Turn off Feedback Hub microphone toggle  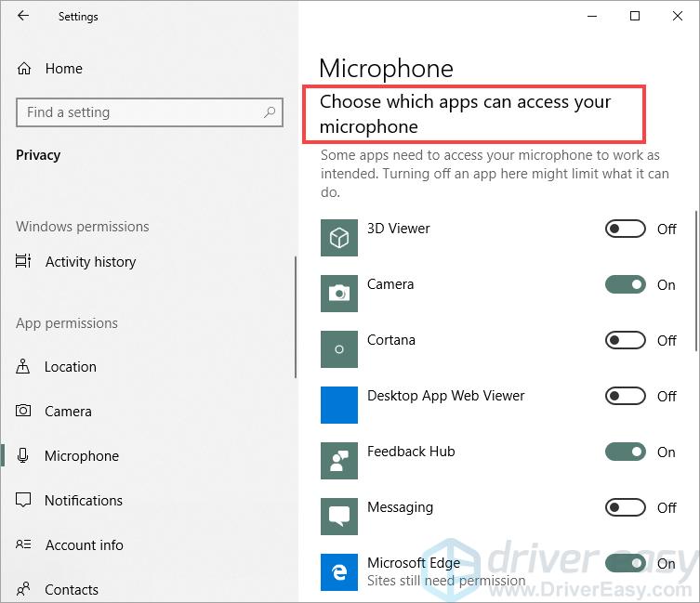tap(625, 452)
